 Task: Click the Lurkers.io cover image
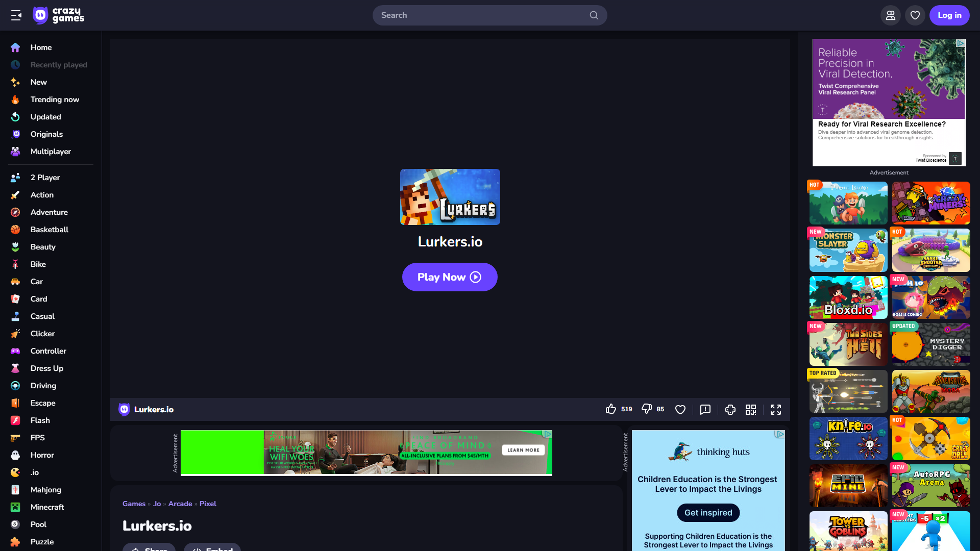tap(450, 197)
